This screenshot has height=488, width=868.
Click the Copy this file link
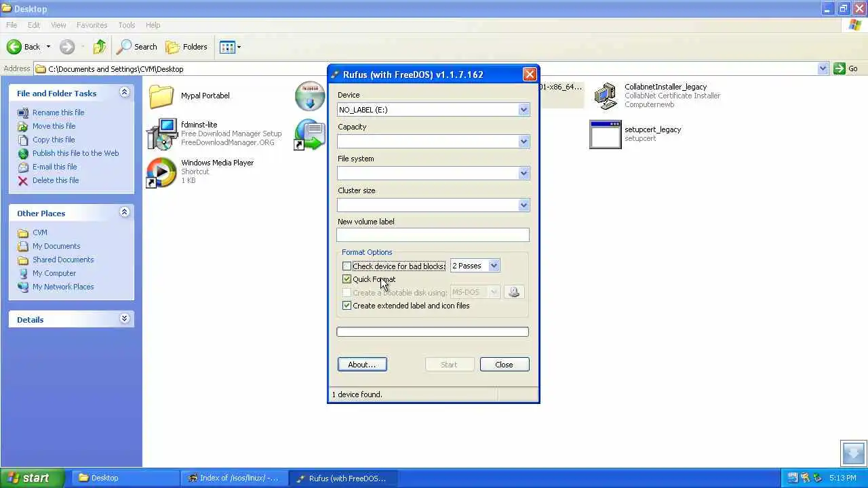54,140
